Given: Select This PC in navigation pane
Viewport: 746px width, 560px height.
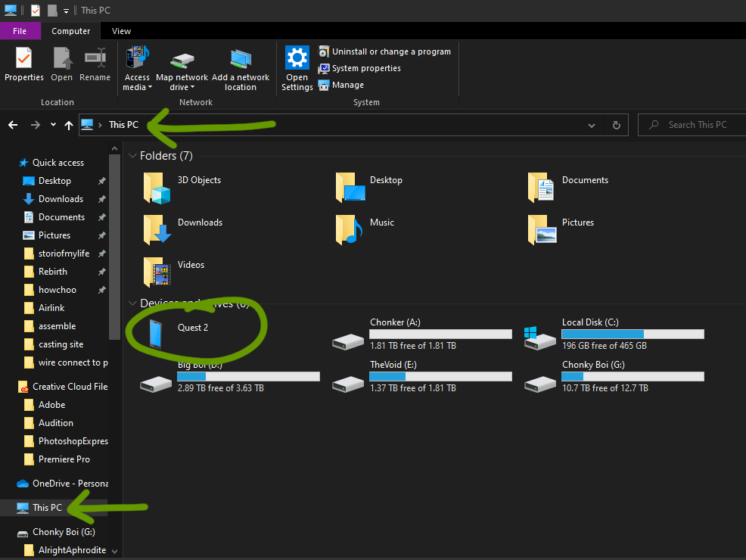Looking at the screenshot, I should (x=47, y=508).
